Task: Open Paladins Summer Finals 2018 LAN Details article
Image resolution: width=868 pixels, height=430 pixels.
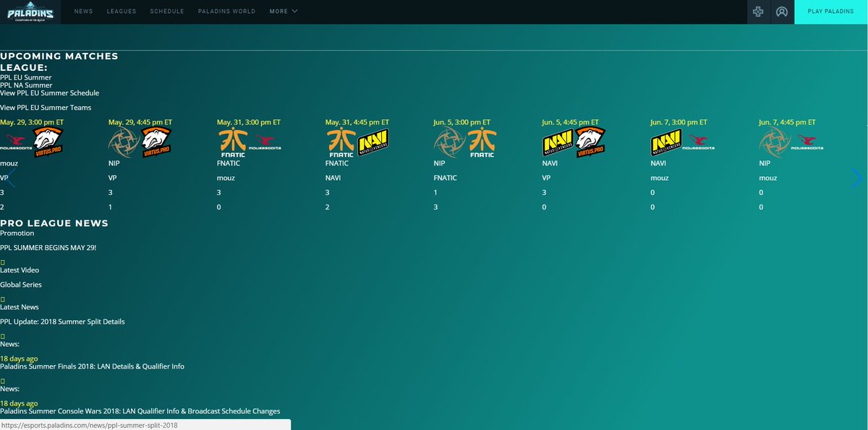Action: tap(92, 366)
